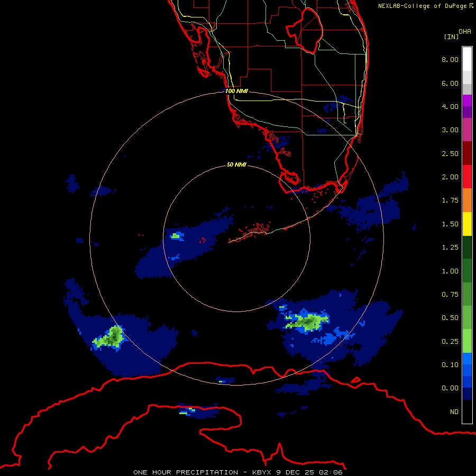
Task: Pick the yellow legend swatch
Action: click(x=467, y=224)
